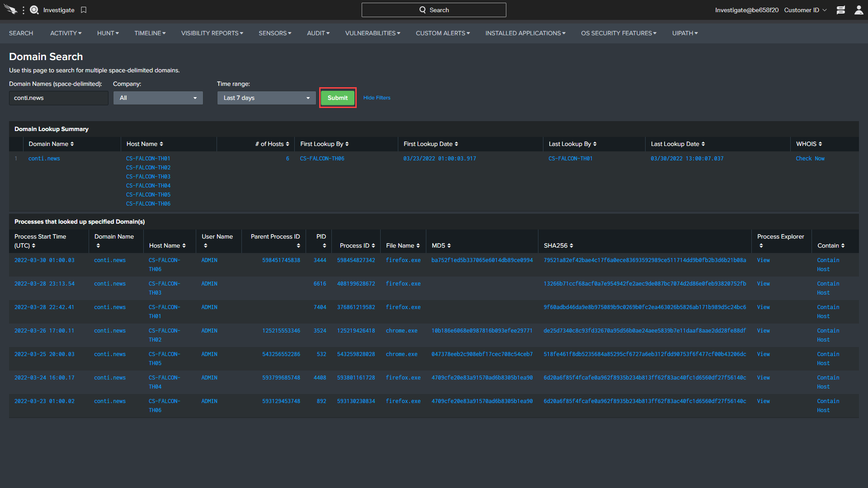Open the vertical three-dot app menu
The height and width of the screenshot is (488, 868).
[24, 10]
